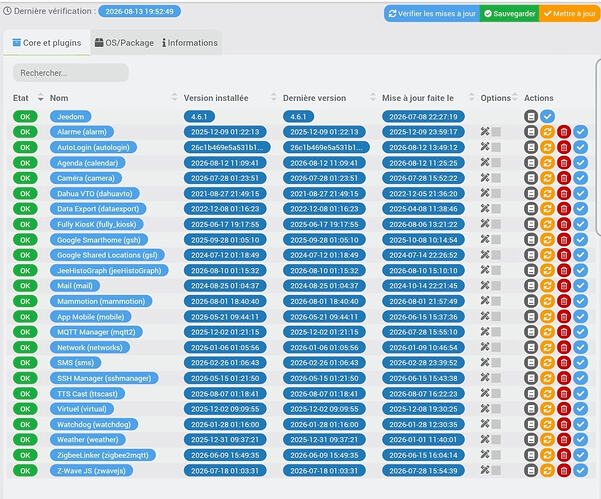Tick the options checkbox for SMS (sms)

pyautogui.click(x=496, y=363)
